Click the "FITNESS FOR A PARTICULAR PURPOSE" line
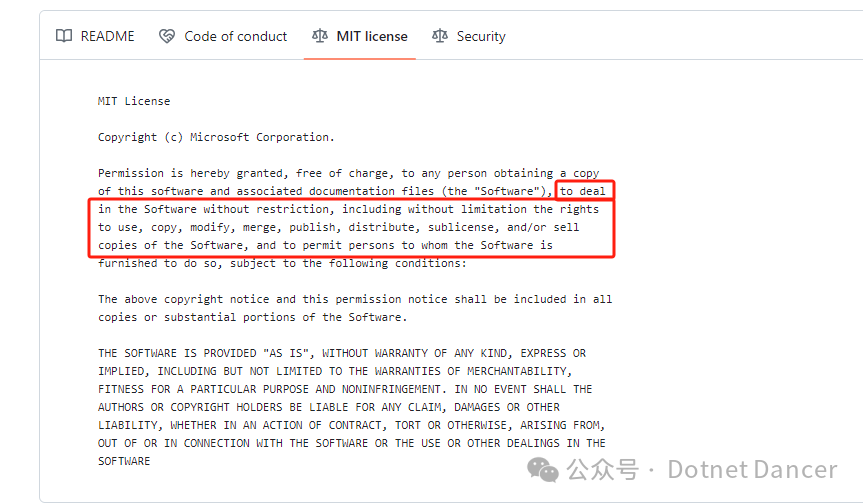The height and width of the screenshot is (504, 863). coord(345,390)
